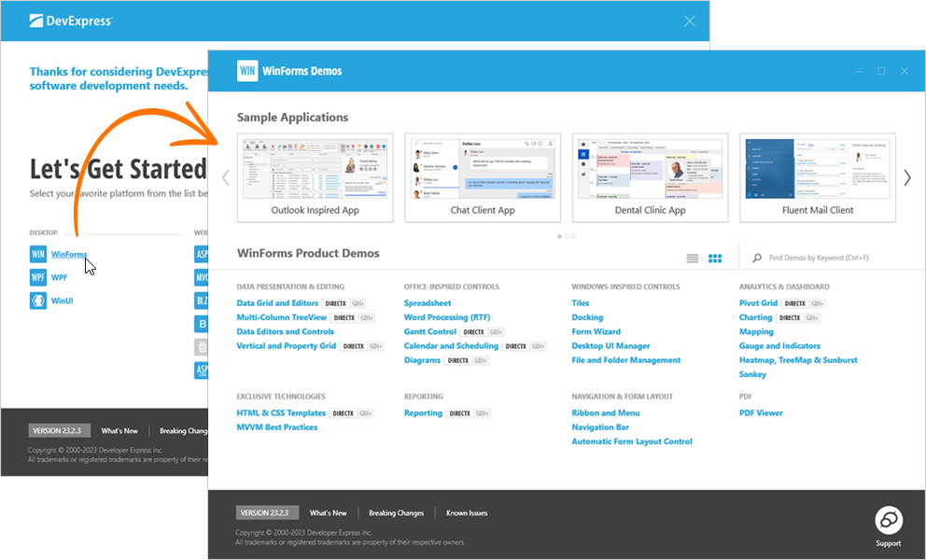Viewport: 926px width, 560px height.
Task: Open the Fluent Mail Client thumbnail
Action: point(818,178)
